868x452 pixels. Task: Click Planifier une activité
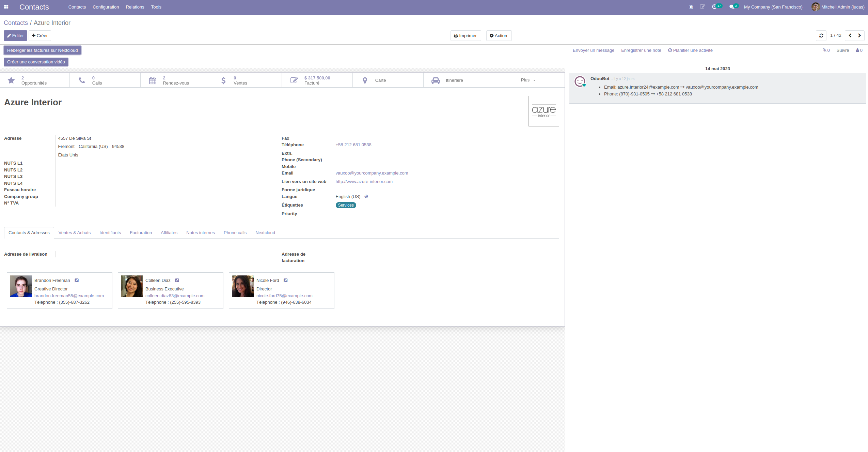coord(690,50)
